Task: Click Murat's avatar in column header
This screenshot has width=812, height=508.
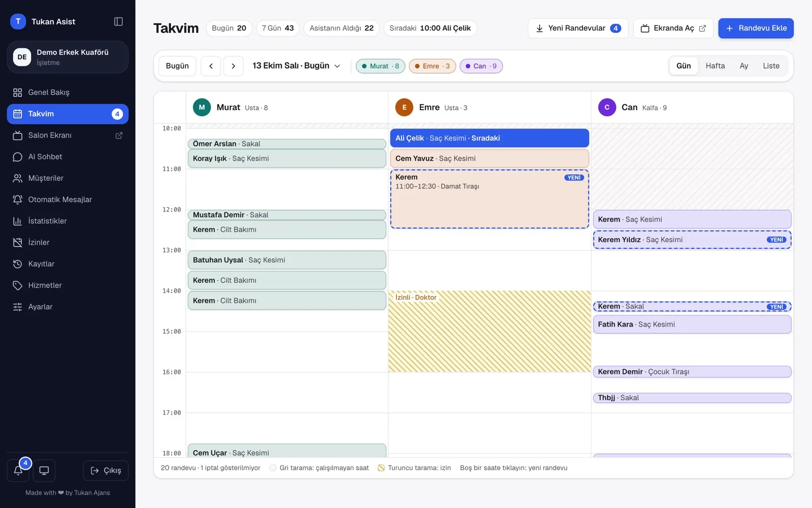Action: pos(202,107)
